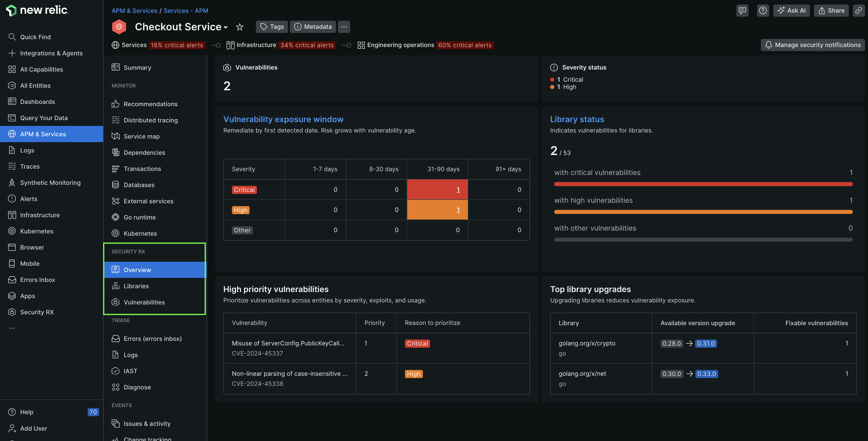Click Library status heading link

[x=577, y=119]
